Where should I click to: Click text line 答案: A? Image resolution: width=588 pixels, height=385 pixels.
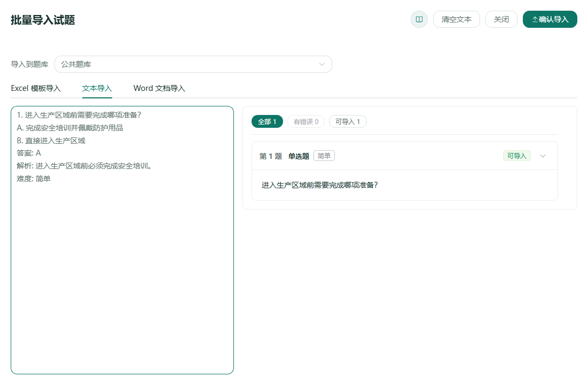pos(29,153)
